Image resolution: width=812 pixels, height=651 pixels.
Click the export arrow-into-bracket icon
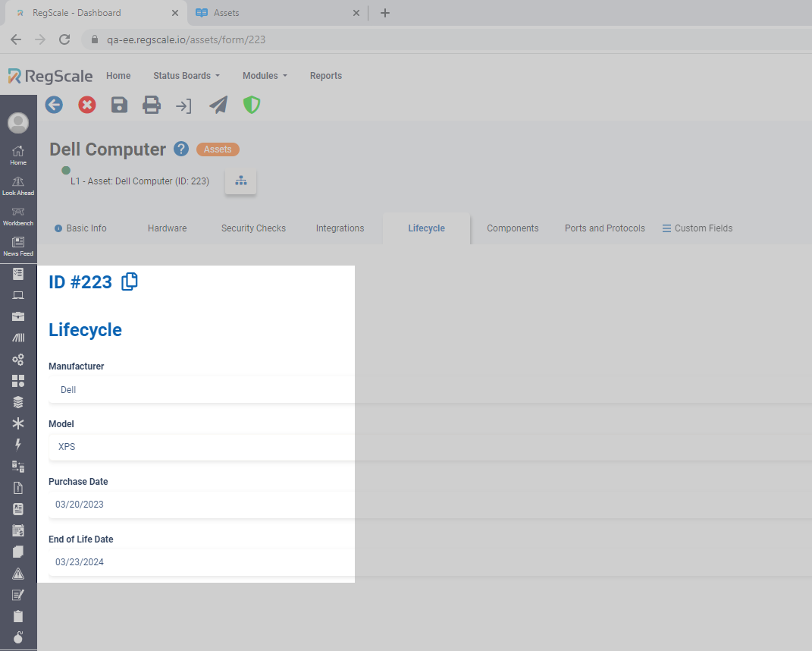click(183, 106)
